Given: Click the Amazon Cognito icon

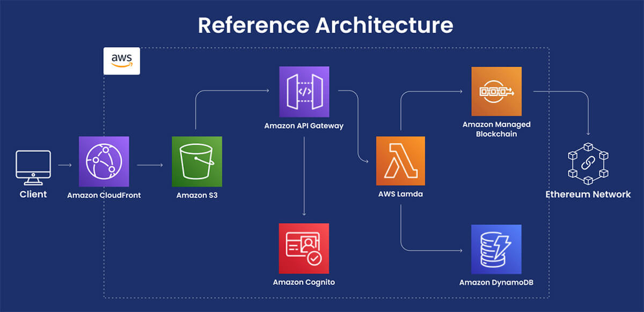Looking at the screenshot, I should click(x=304, y=248).
